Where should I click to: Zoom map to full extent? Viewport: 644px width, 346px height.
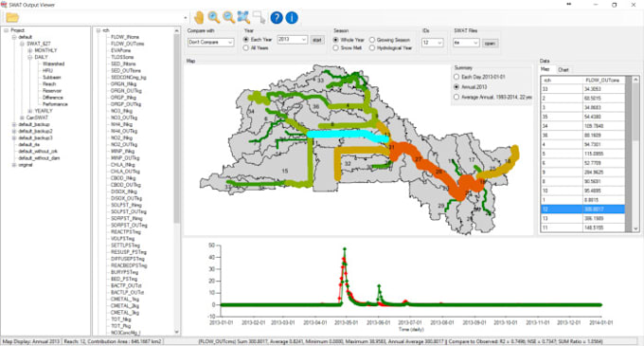coord(243,18)
